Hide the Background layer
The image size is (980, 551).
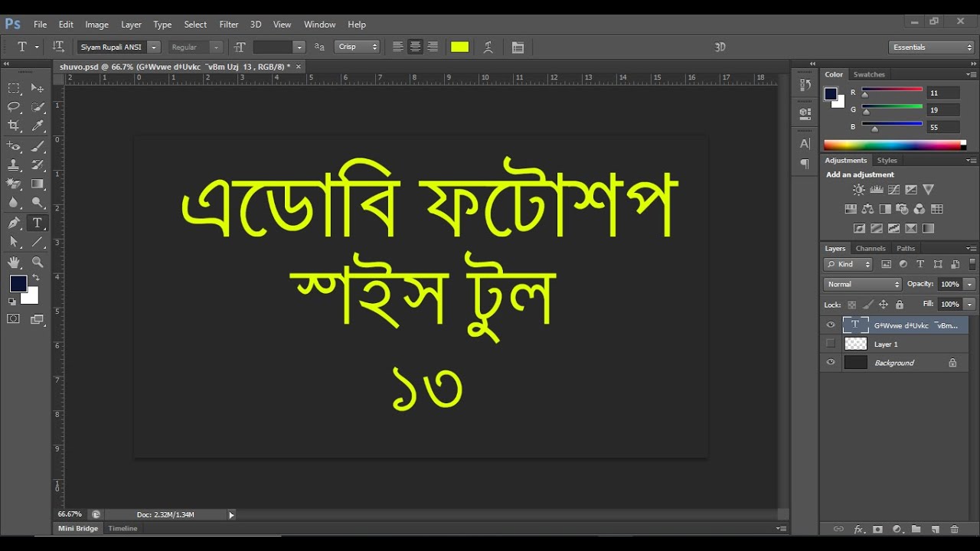pyautogui.click(x=831, y=363)
